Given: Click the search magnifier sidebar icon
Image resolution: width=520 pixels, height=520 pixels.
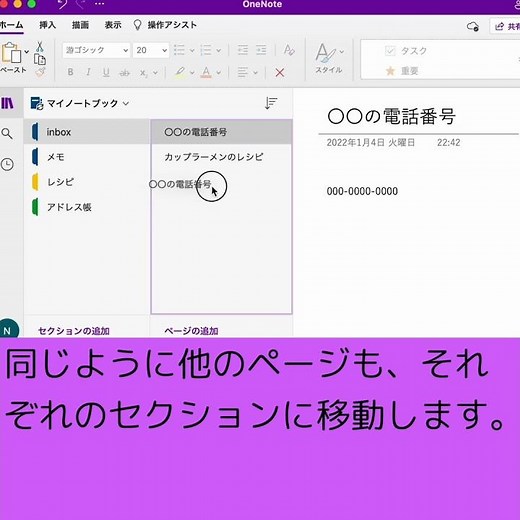Looking at the screenshot, I should click(x=7, y=133).
